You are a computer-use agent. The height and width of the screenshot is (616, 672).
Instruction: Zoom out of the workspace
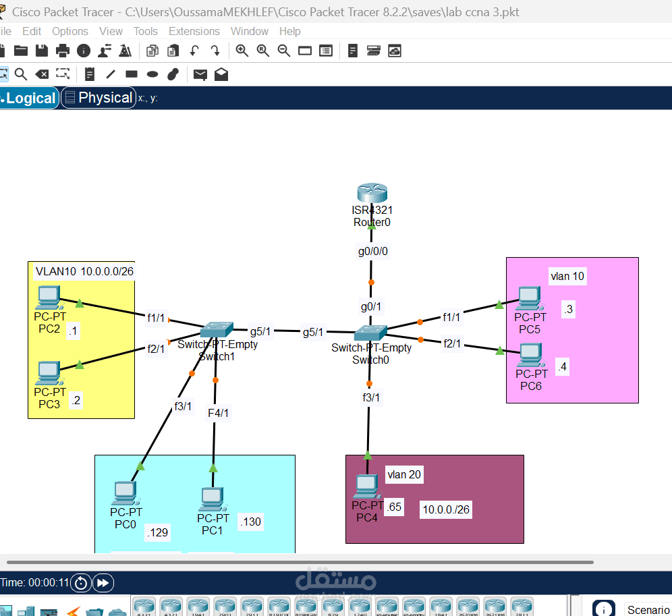(x=284, y=51)
